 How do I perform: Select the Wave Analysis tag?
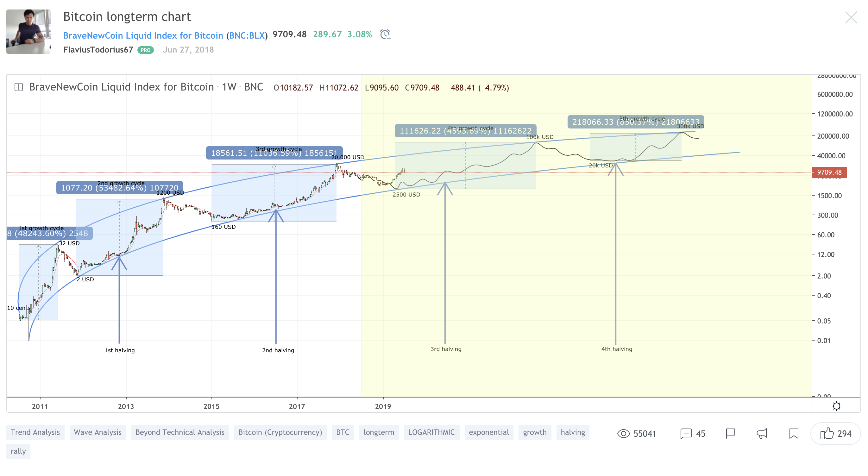coord(97,432)
